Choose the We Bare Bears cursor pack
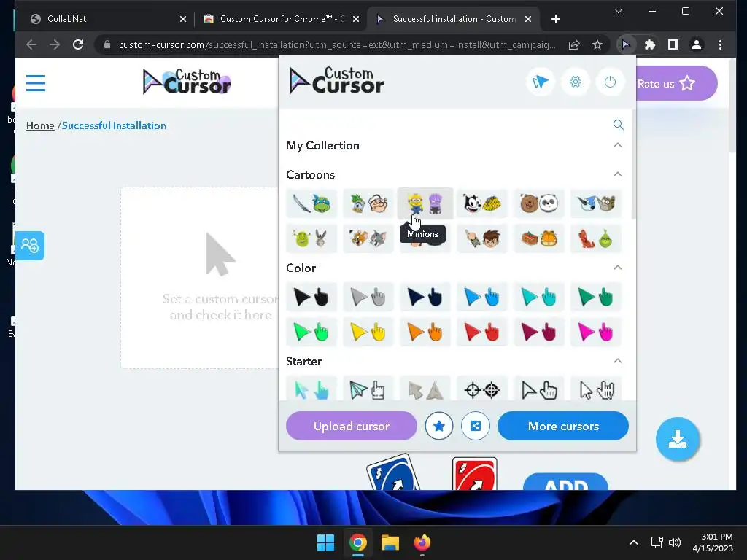The width and height of the screenshot is (747, 560). (x=539, y=204)
